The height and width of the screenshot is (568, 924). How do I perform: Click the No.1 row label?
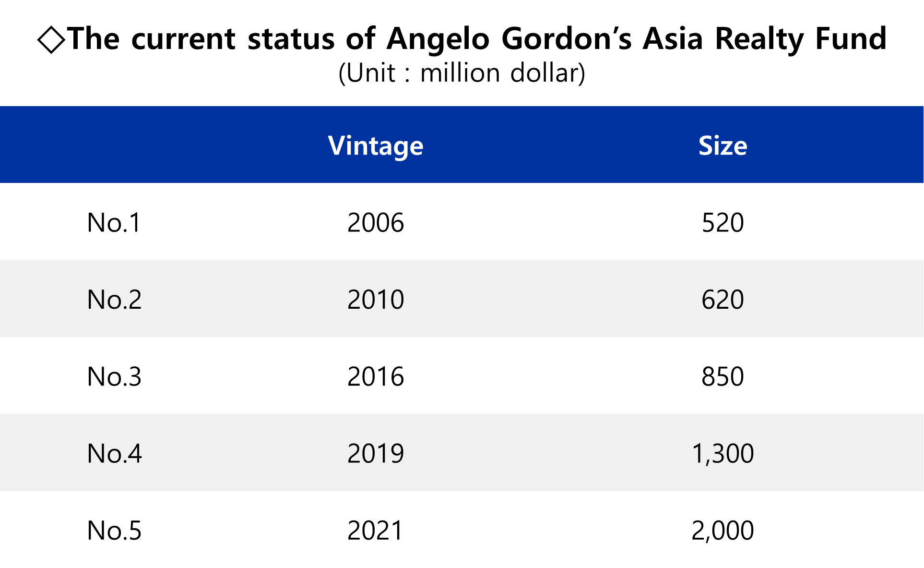point(114,223)
